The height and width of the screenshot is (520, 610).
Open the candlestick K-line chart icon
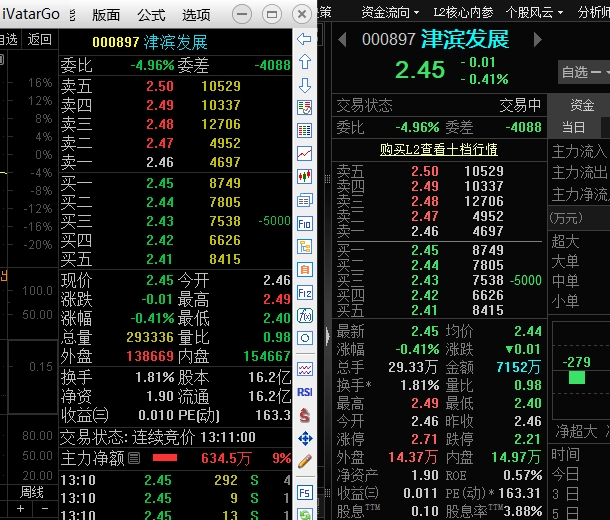pos(304,177)
